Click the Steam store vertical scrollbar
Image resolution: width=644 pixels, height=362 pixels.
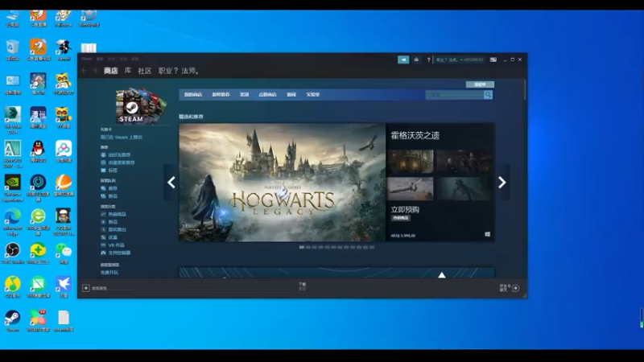[525, 90]
